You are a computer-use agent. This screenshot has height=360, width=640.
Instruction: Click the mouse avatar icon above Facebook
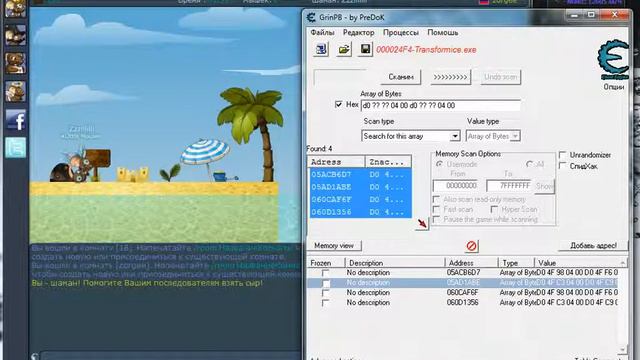coord(16,91)
